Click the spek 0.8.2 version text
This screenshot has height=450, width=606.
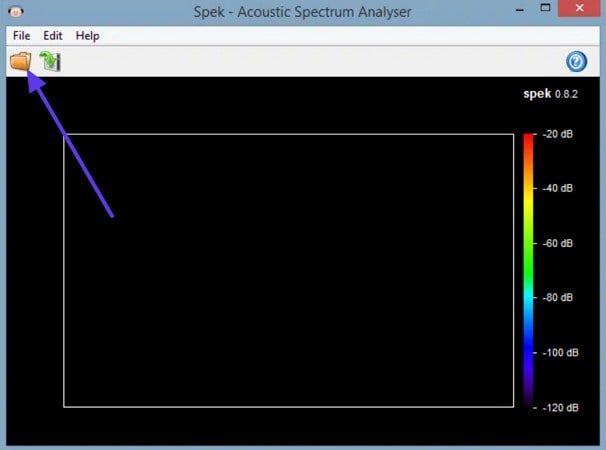click(x=550, y=94)
